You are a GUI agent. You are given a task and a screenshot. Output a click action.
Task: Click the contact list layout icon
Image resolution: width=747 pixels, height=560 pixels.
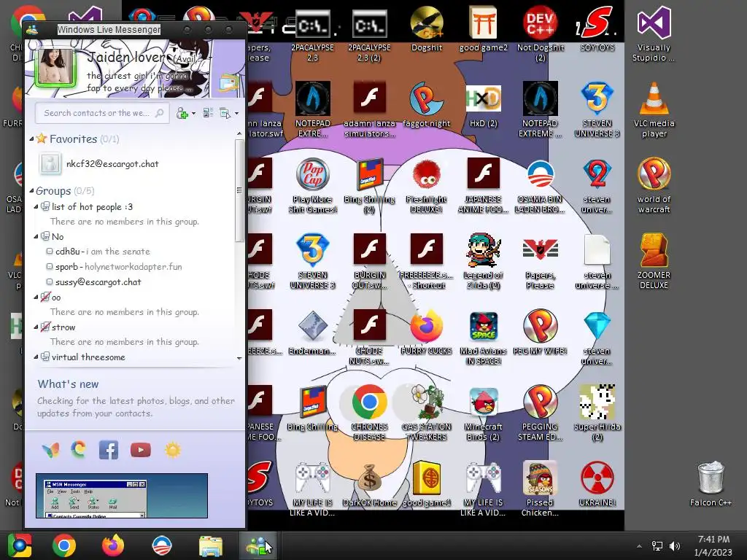[208, 113]
